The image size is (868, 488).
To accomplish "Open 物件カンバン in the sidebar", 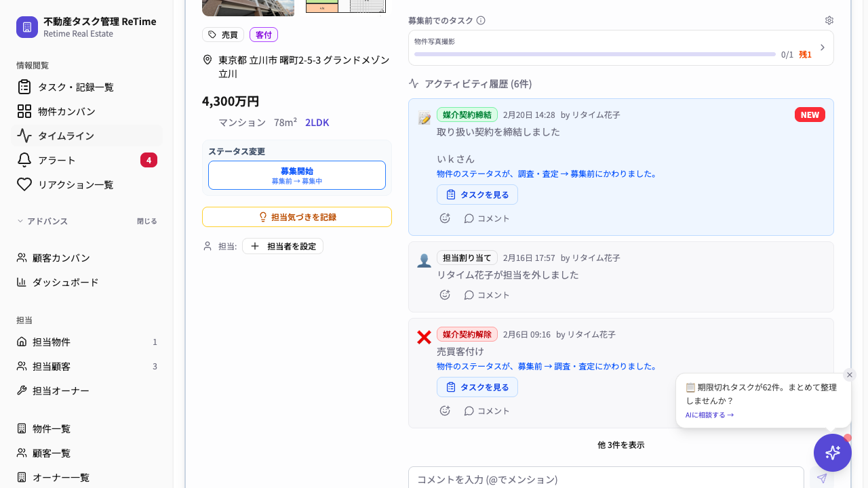I will point(87,111).
